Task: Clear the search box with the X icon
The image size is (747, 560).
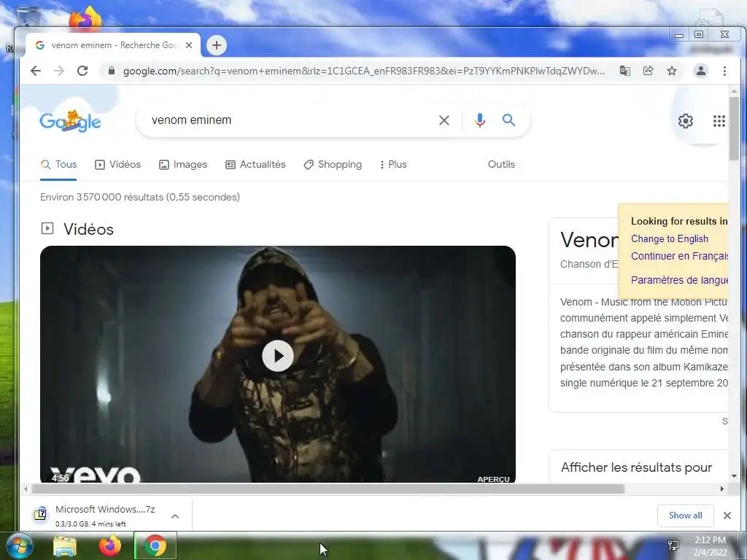Action: click(x=444, y=120)
